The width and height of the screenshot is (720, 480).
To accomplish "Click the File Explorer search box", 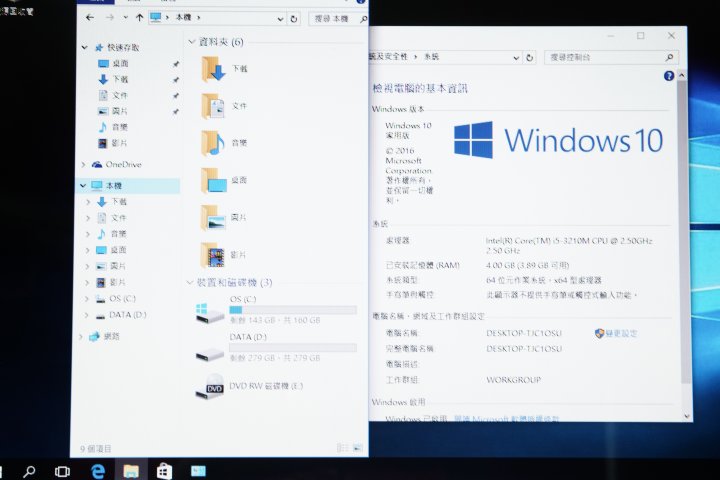I will pyautogui.click(x=339, y=19).
